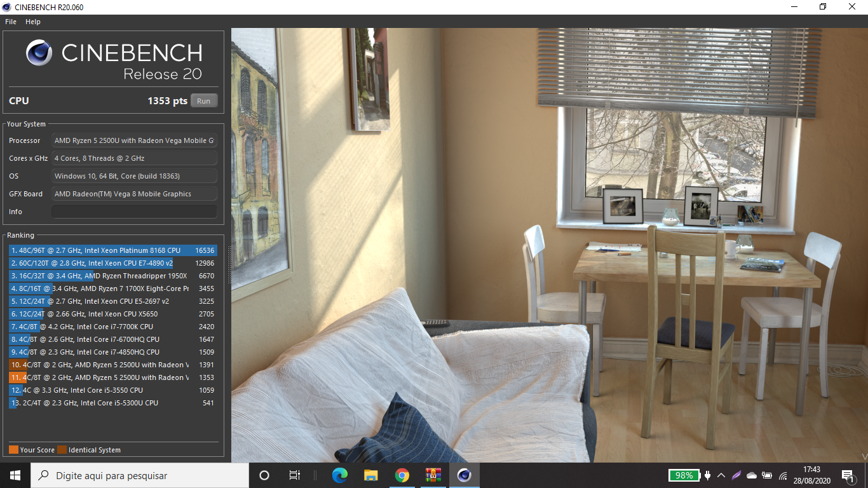
Task: Open Cortana from the taskbar
Action: [x=264, y=475]
